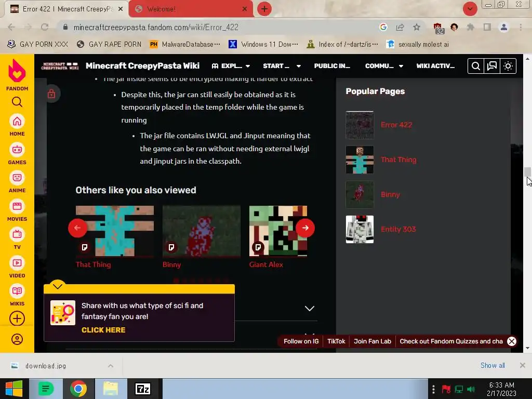Click the Google icon in address bar

coord(383,27)
